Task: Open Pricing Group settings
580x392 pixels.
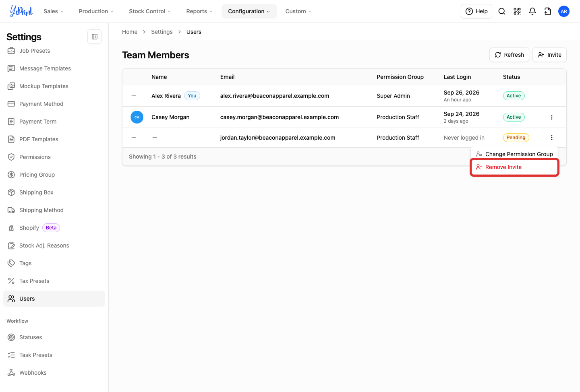Action: (54, 175)
